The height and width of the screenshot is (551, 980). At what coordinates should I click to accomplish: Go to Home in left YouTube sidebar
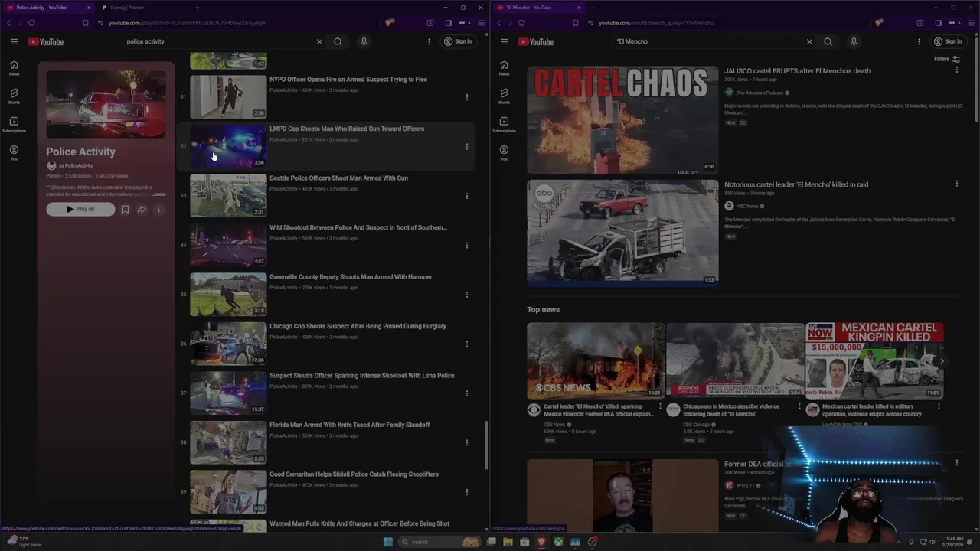14,68
